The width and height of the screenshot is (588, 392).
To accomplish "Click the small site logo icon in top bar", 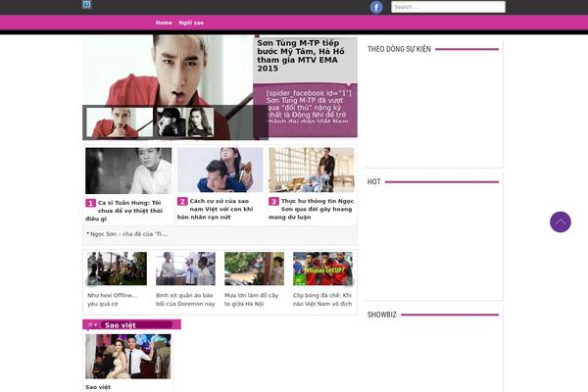I will coord(86,5).
